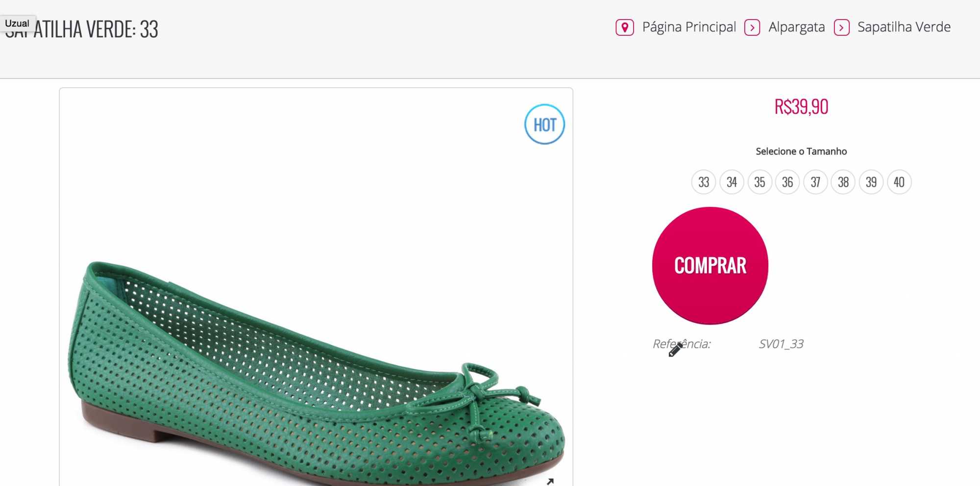Click the green shoe product image
980x486 pixels.
click(x=316, y=373)
